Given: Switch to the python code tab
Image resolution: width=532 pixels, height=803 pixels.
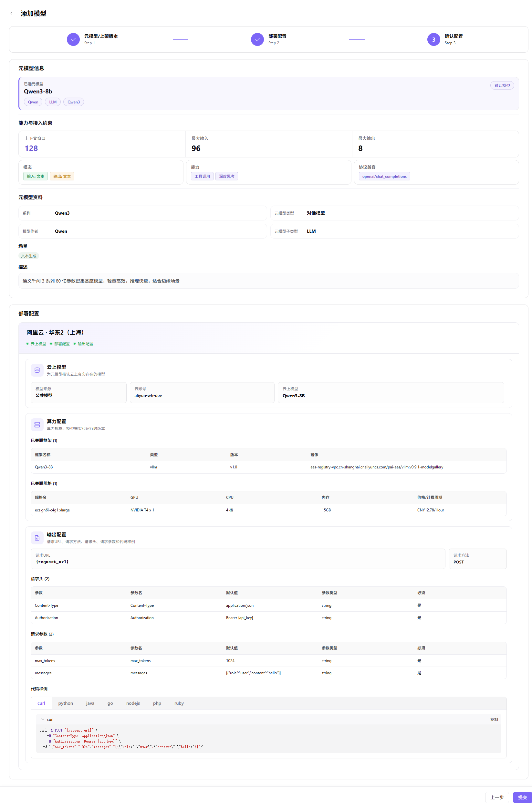Looking at the screenshot, I should click(66, 703).
